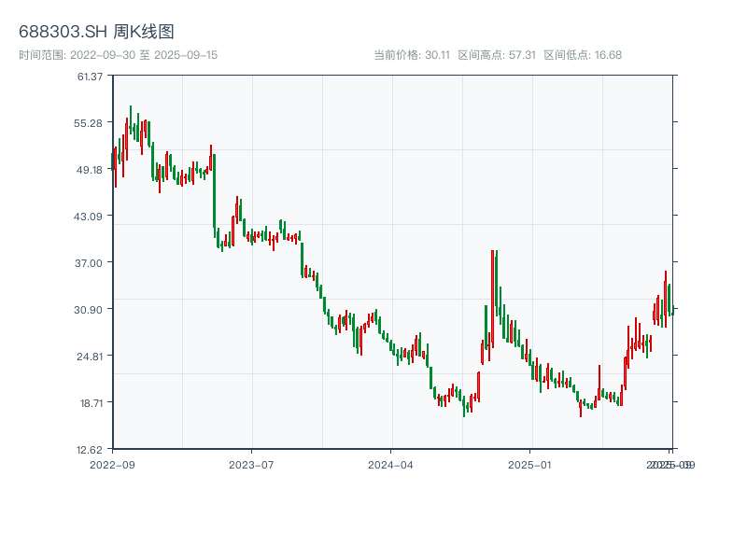This screenshot has width=747, height=560.
Task: Click the 61.37 y-axis price label
Action: coord(91,76)
